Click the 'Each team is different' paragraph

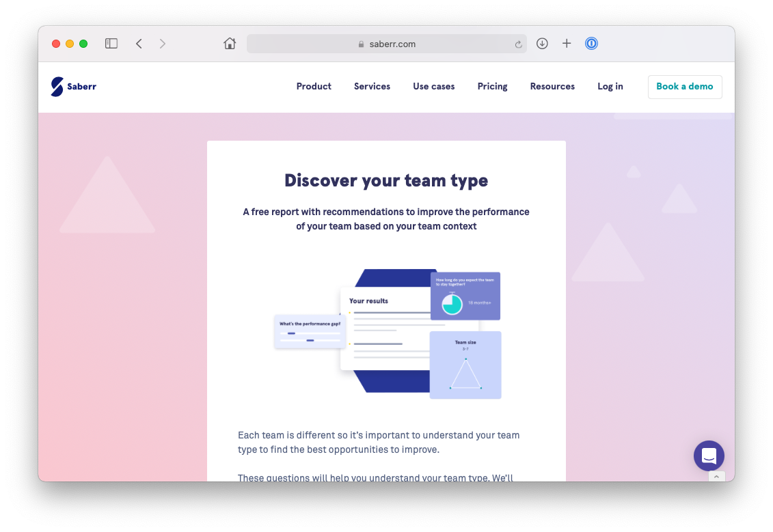coord(379,442)
